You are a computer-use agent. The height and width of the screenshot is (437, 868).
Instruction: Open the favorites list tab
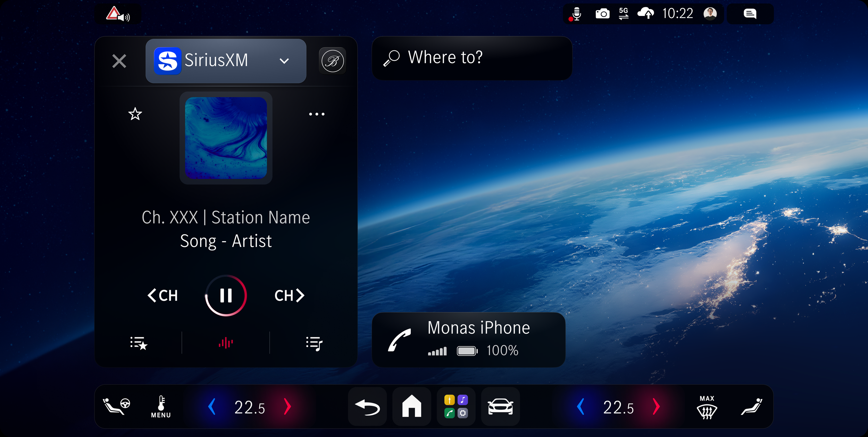pyautogui.click(x=139, y=343)
